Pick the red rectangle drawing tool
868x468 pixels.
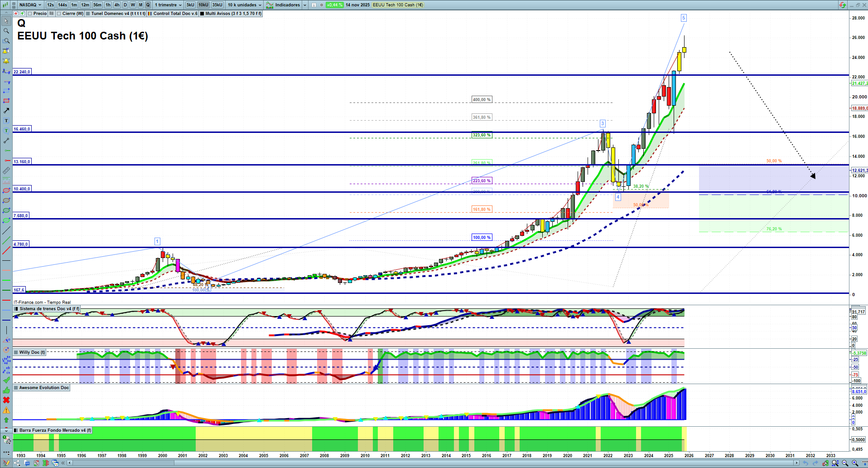point(6,101)
